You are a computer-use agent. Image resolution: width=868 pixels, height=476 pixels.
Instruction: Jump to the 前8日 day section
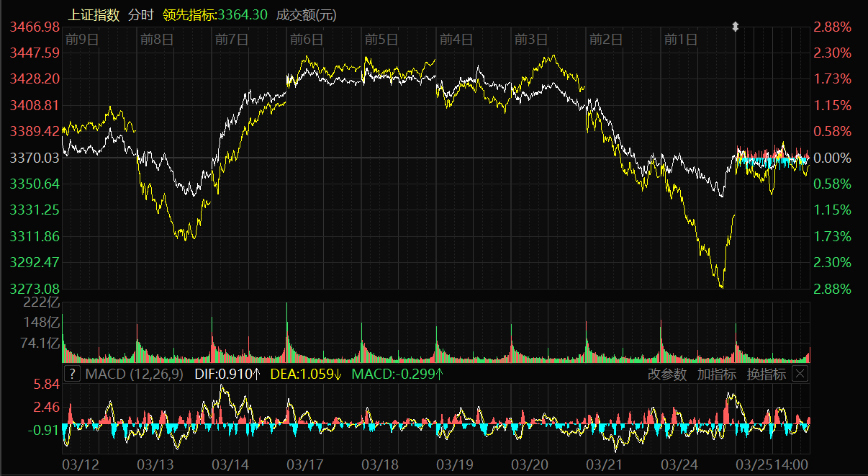pos(156,40)
